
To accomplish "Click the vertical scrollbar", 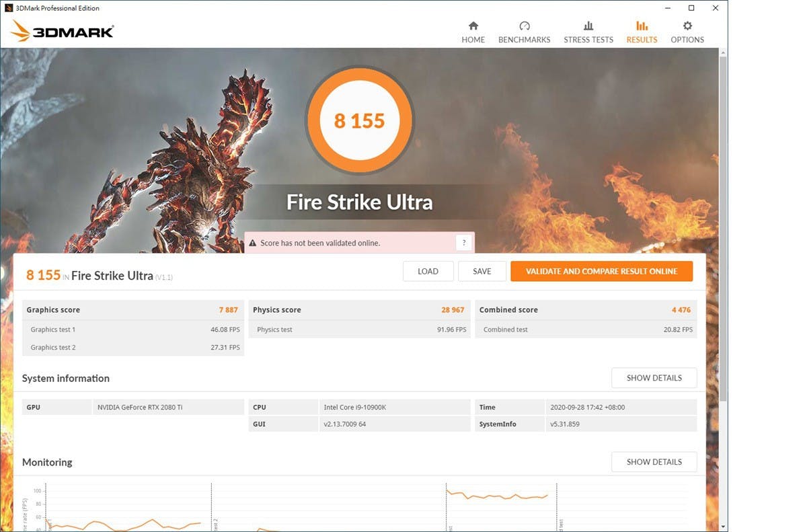I will [x=723, y=229].
